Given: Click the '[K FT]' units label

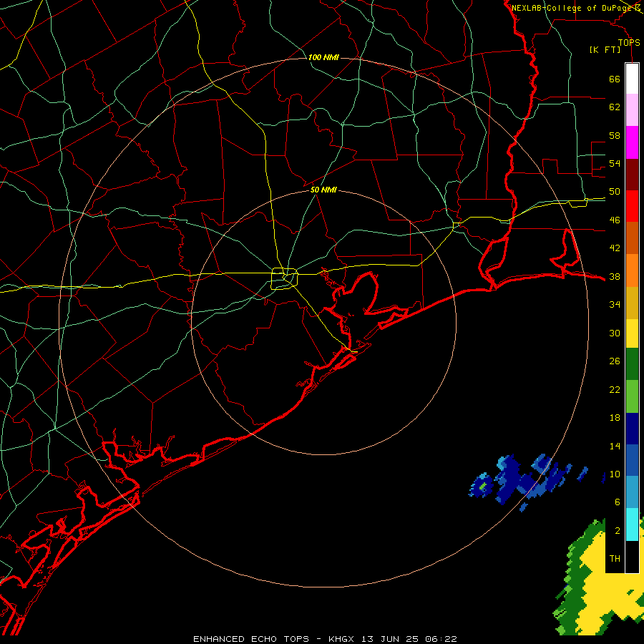Looking at the screenshot, I should point(605,50).
